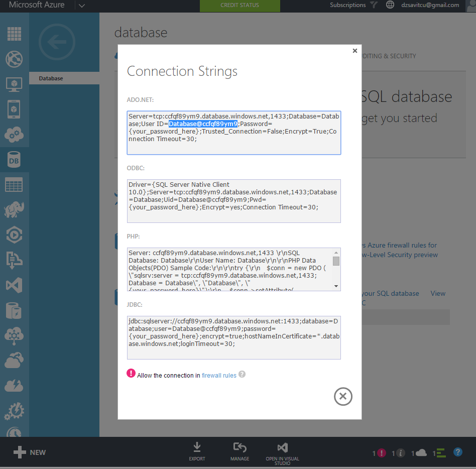The height and width of the screenshot is (469, 476).
Task: Click inside the ADO.NET connection string box
Action: (x=234, y=133)
